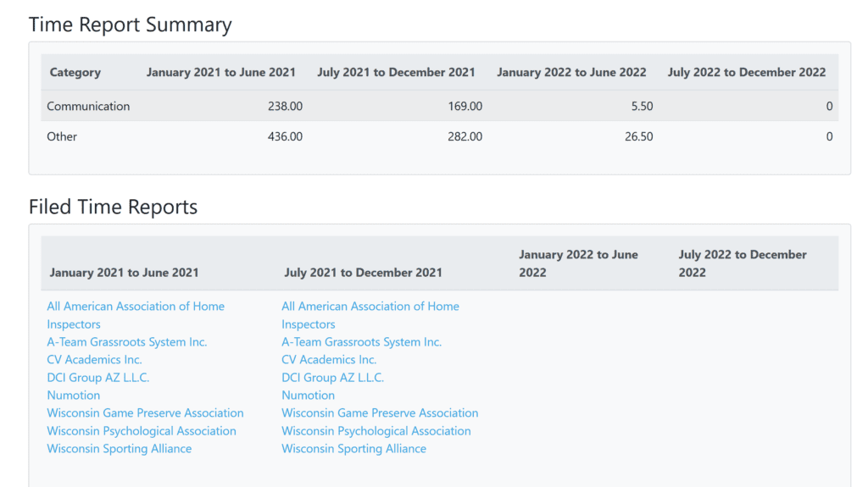This screenshot has width=868, height=487.
Task: Open Numotion report for January 2021 to June 2021
Action: (x=74, y=396)
